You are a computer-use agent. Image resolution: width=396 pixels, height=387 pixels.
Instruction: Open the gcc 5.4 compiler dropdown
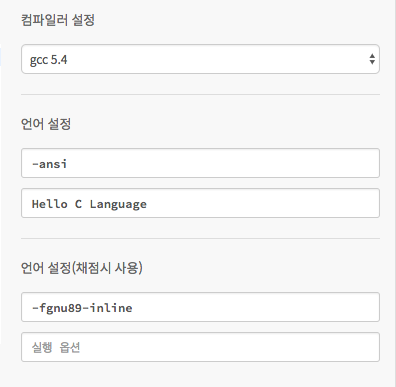(x=200, y=59)
